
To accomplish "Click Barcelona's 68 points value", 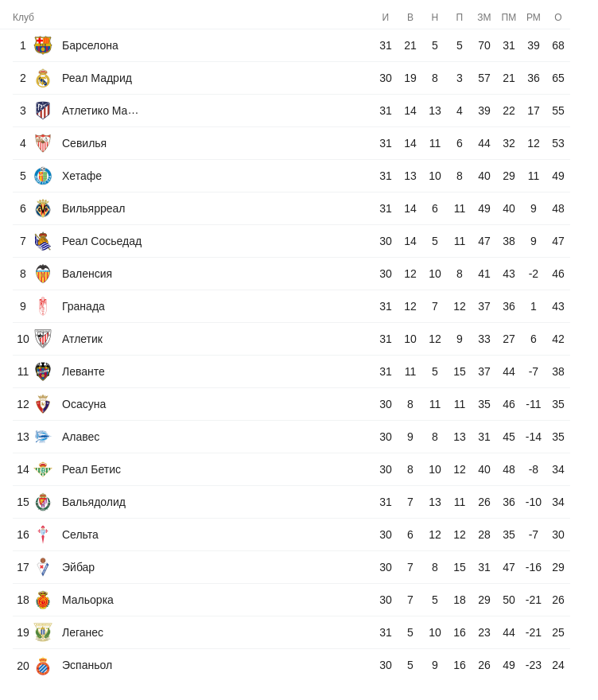I will tap(558, 45).
